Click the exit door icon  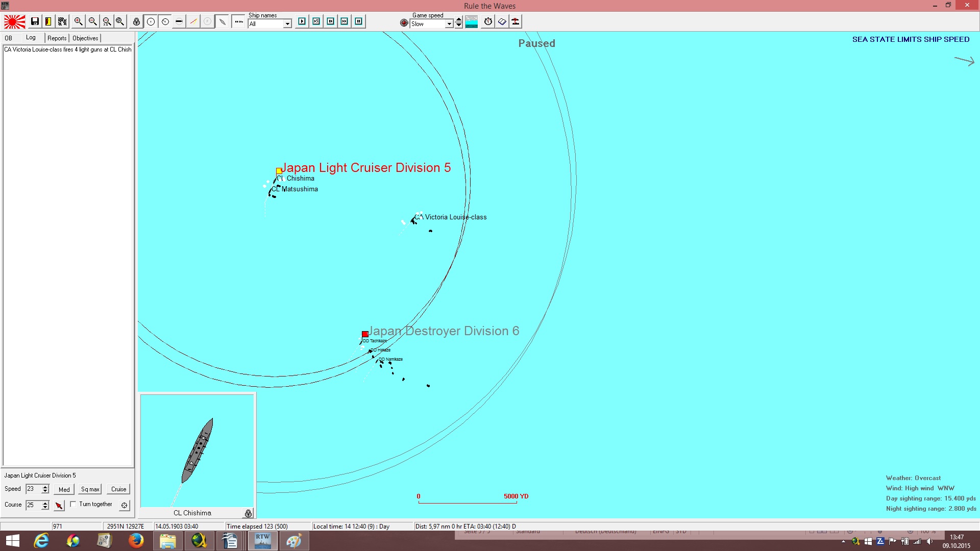pos(48,21)
